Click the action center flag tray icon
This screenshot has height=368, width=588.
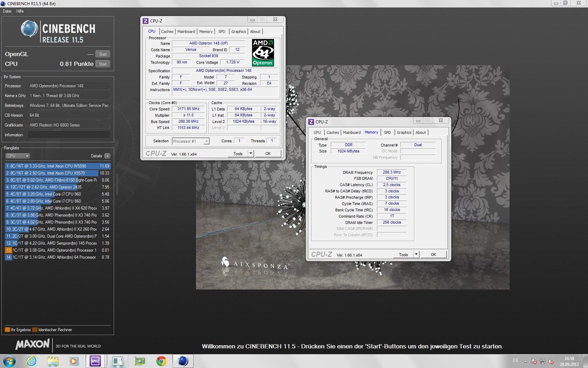(x=534, y=361)
